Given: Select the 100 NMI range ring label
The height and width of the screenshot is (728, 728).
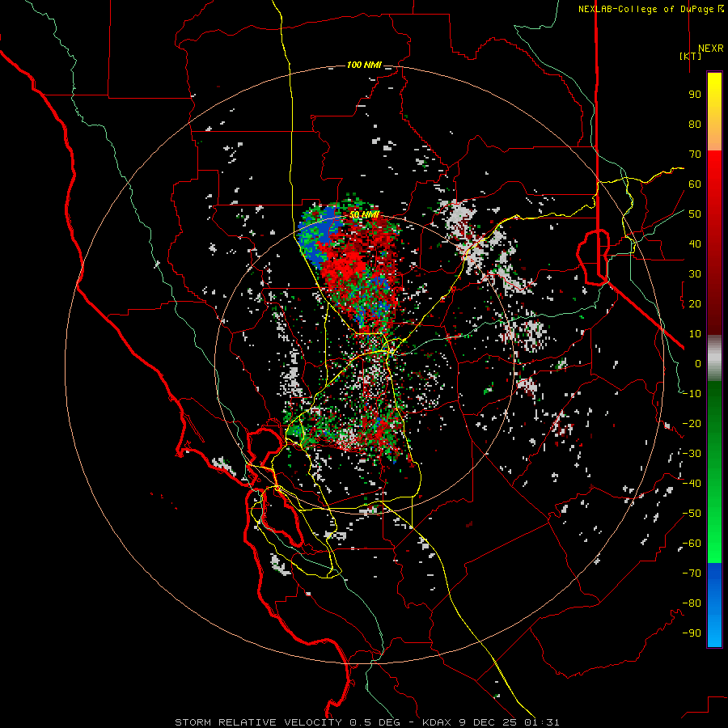Looking at the screenshot, I should (364, 65).
